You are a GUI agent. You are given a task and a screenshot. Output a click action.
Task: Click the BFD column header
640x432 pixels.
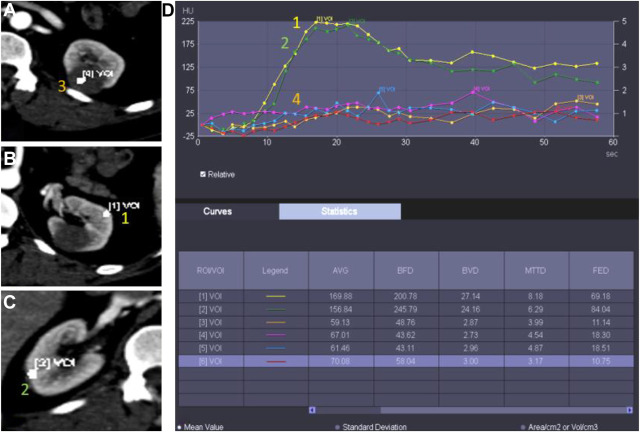point(405,270)
